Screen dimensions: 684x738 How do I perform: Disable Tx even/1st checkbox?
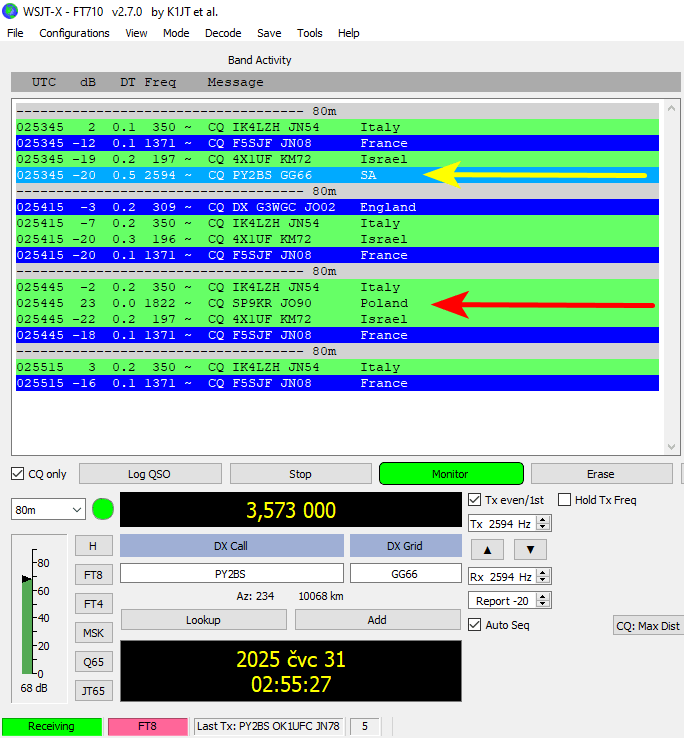pos(475,500)
